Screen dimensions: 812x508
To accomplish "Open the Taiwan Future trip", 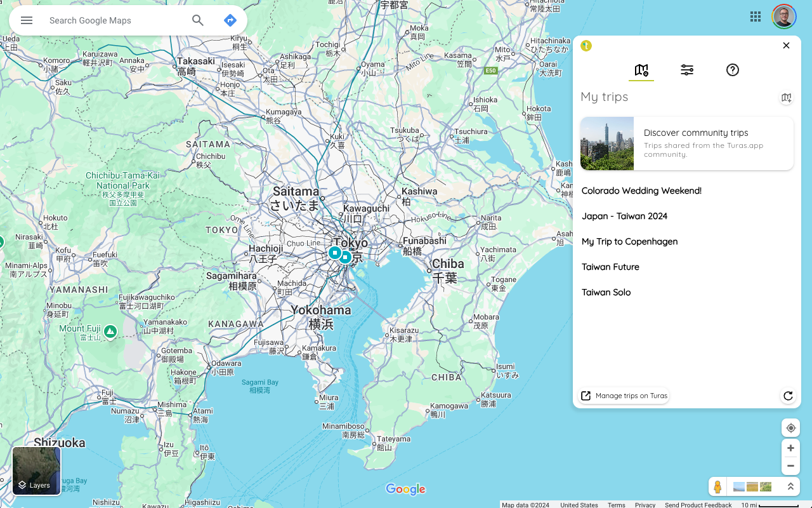I will (x=610, y=267).
